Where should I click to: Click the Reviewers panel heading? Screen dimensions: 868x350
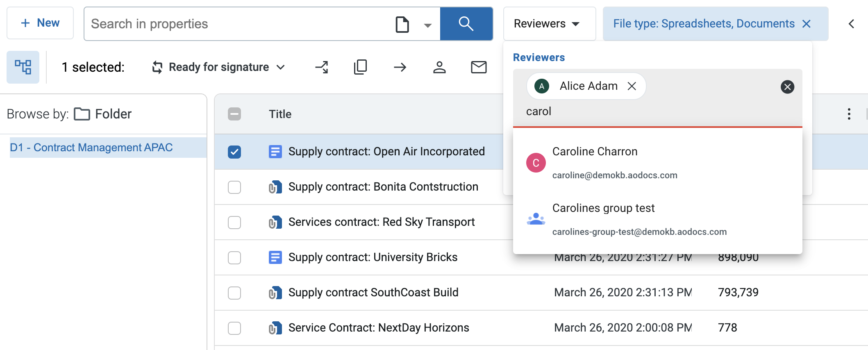(x=539, y=57)
